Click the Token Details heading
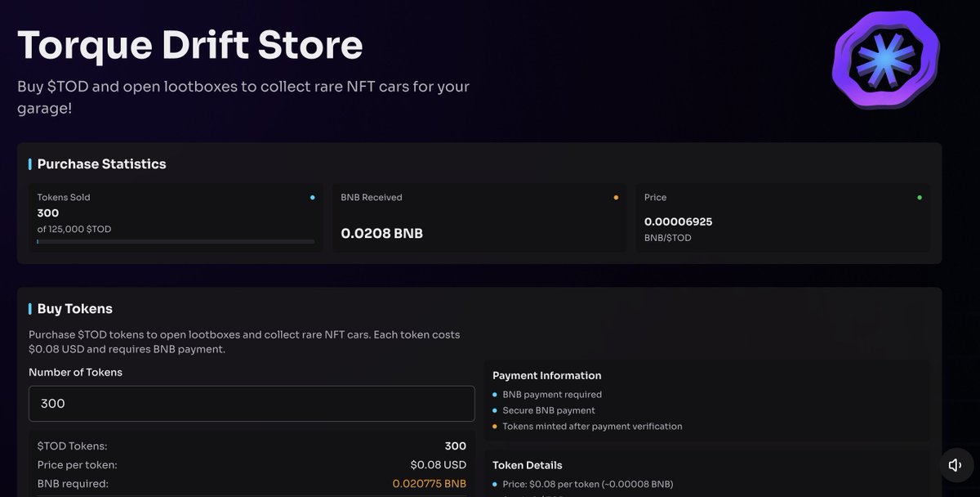The height and width of the screenshot is (497, 980). pyautogui.click(x=528, y=465)
